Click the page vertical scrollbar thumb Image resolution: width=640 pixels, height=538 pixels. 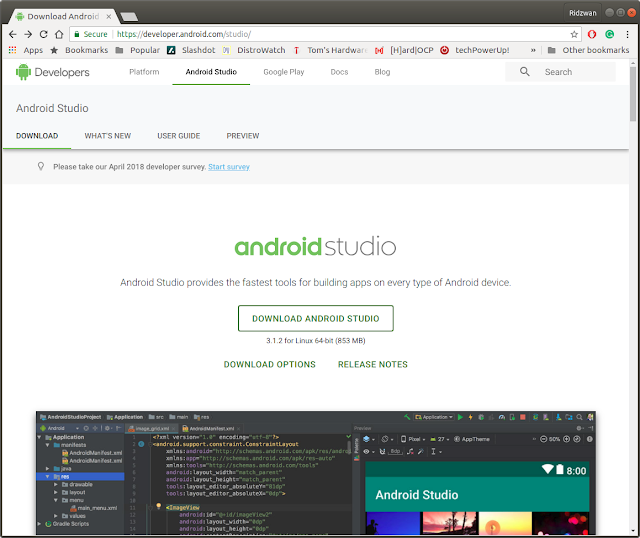click(633, 94)
